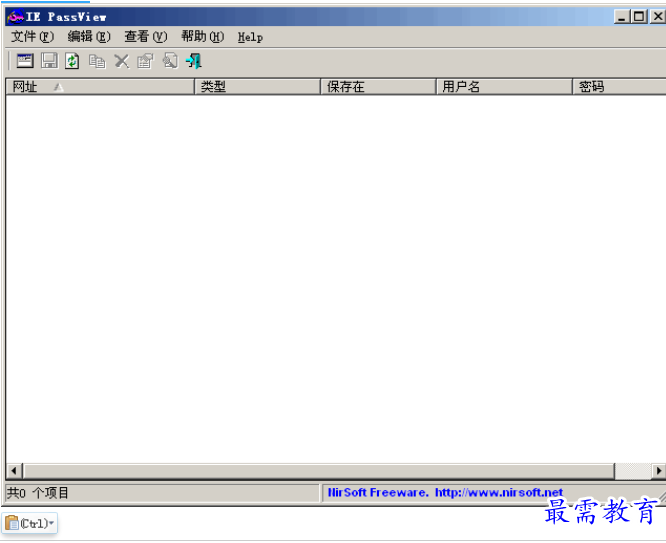Viewport: 666px width, 543px height.
Task: Click the Find magnifier document toolbar icon
Action: point(170,61)
